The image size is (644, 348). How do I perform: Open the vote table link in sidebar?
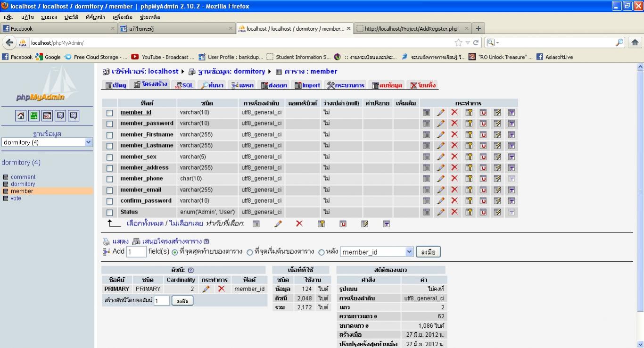click(x=16, y=198)
